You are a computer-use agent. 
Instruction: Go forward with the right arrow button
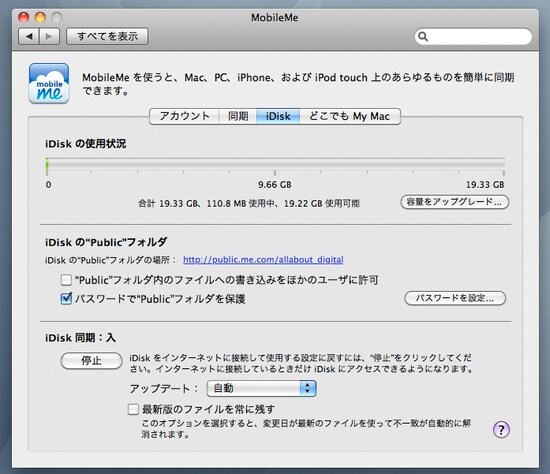[49, 36]
